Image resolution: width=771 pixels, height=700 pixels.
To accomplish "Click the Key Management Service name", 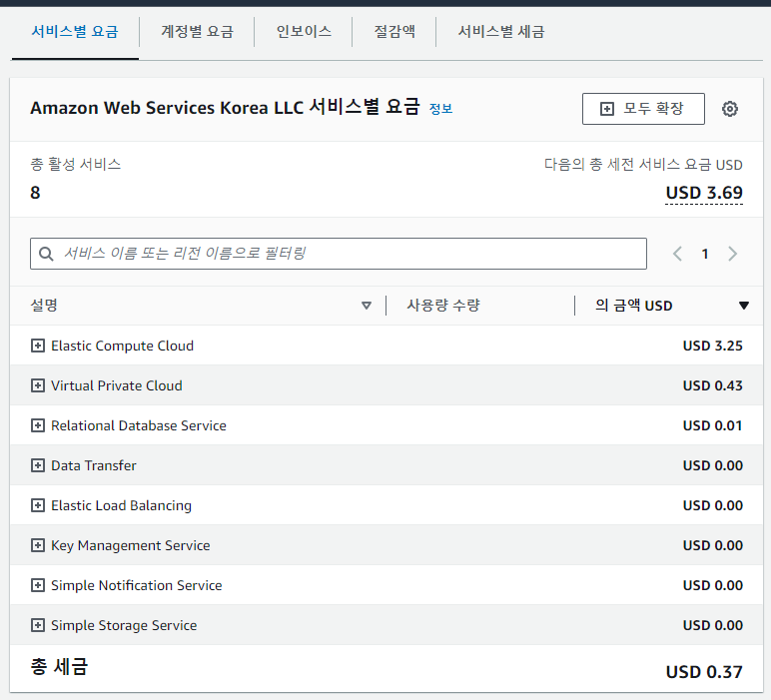I will click(x=130, y=545).
